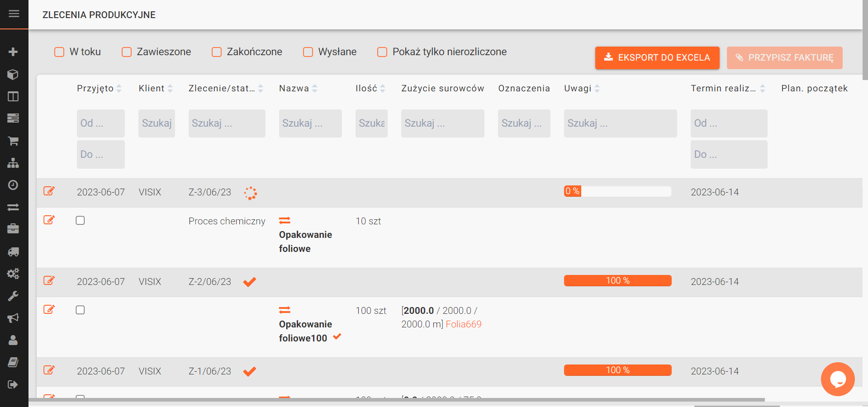Image resolution: width=868 pixels, height=407 pixels.
Task: Click the Zużycie surowców column header
Action: point(442,89)
